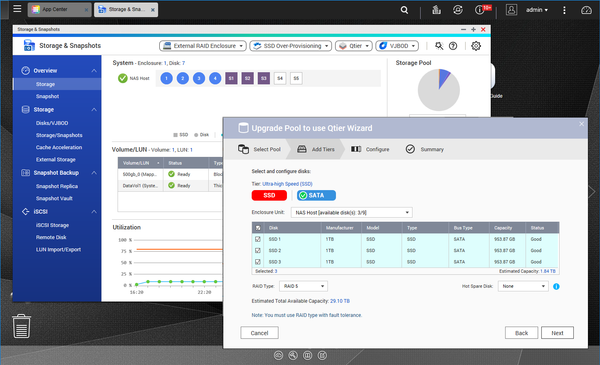
Task: Select disk 3 icon in NAS Host
Action: tap(199, 78)
